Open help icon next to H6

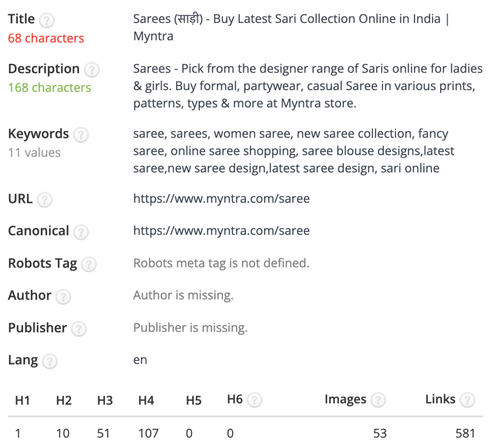255,400
